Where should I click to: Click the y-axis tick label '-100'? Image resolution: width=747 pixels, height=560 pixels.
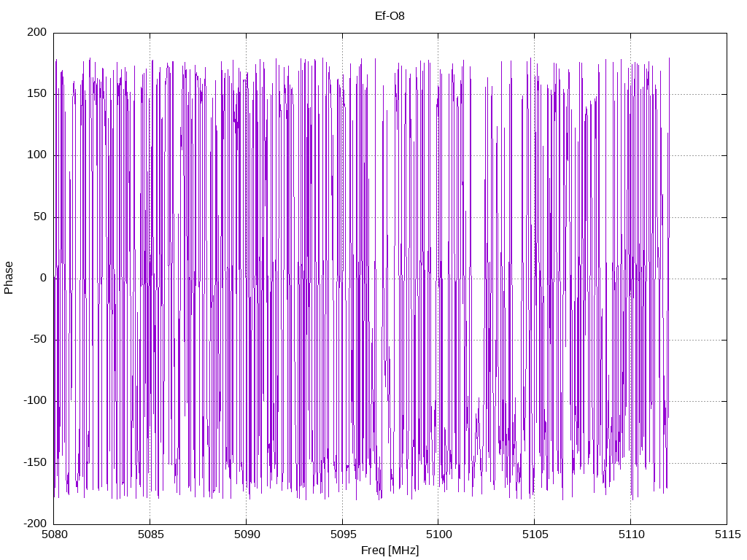pyautogui.click(x=35, y=401)
